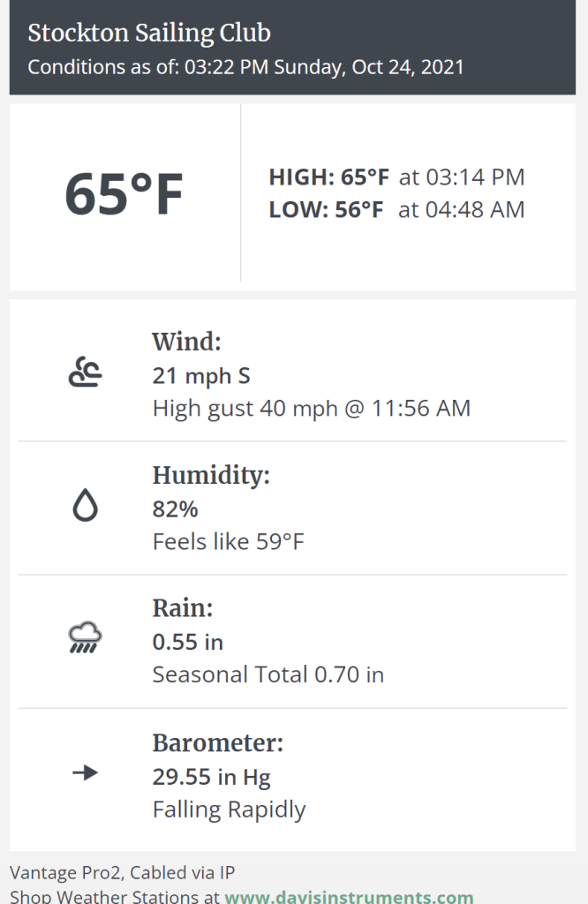Viewport: 588px width, 904px height.
Task: Click the wind gust icon
Action: pyautogui.click(x=85, y=371)
